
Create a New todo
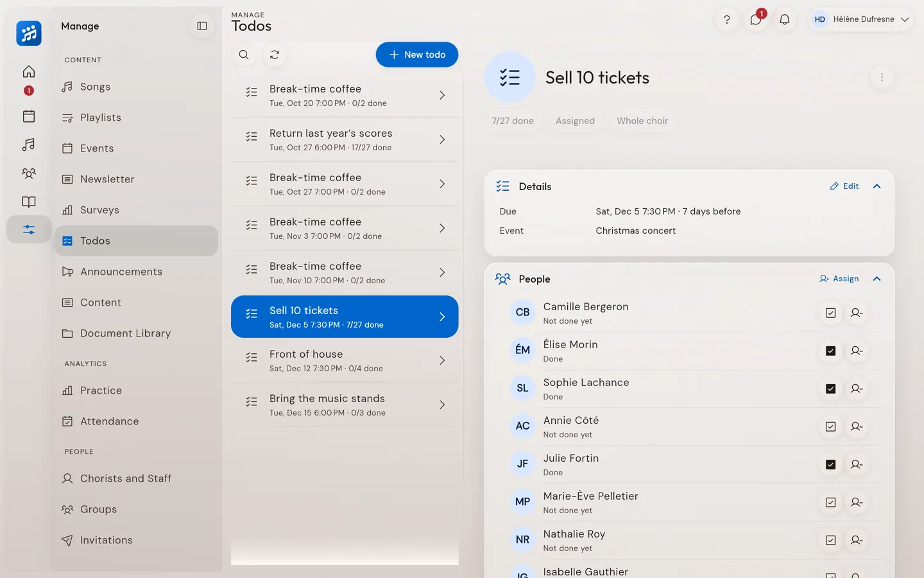coord(417,55)
